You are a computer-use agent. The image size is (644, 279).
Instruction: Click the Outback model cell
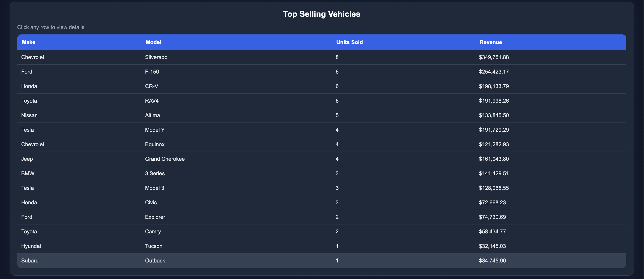tap(155, 260)
